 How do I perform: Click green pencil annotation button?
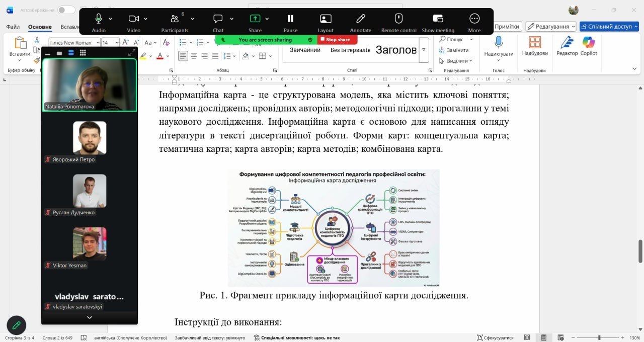click(16, 325)
